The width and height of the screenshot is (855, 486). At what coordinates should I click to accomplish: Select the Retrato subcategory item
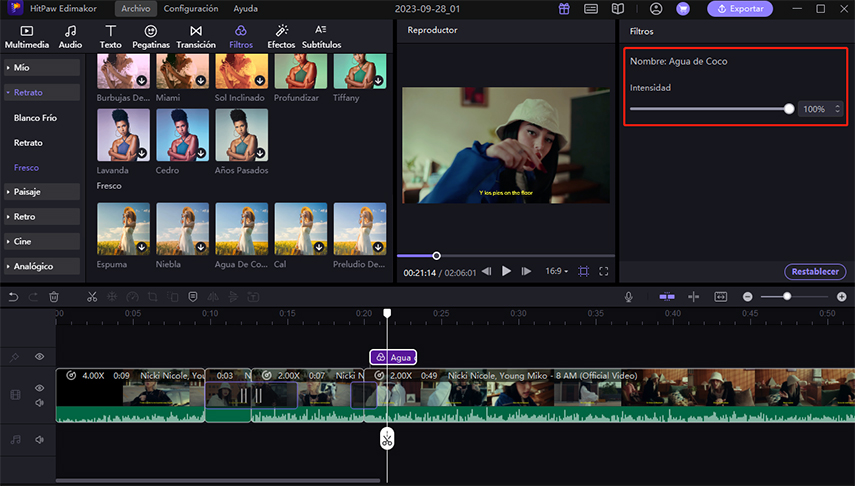coord(28,143)
